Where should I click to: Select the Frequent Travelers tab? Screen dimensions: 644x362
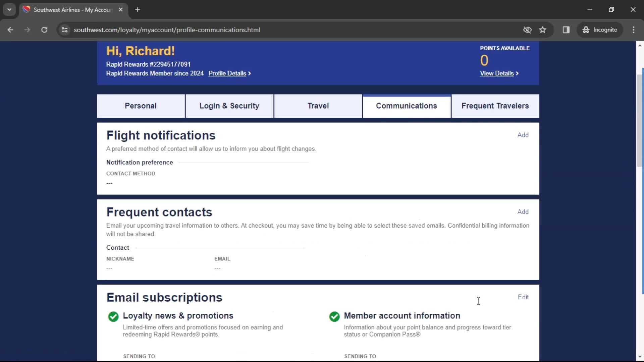pos(495,106)
